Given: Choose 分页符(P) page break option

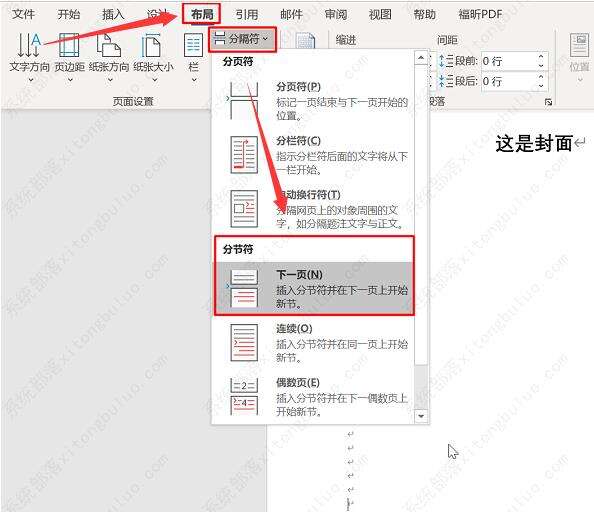Looking at the screenshot, I should pos(313,101).
